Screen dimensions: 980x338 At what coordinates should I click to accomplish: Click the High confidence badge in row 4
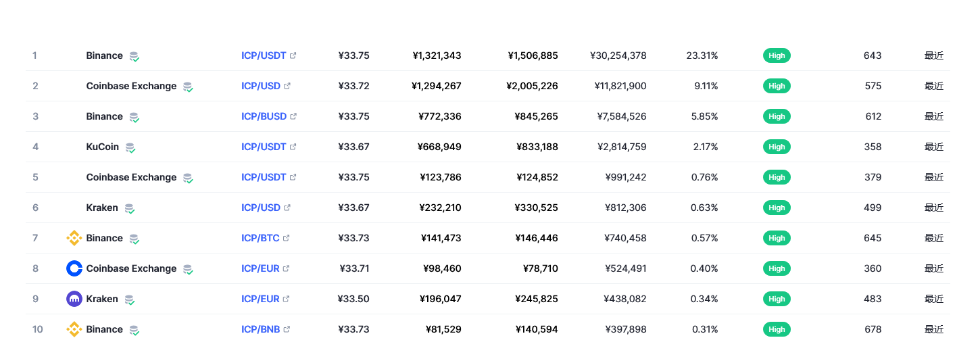[777, 147]
